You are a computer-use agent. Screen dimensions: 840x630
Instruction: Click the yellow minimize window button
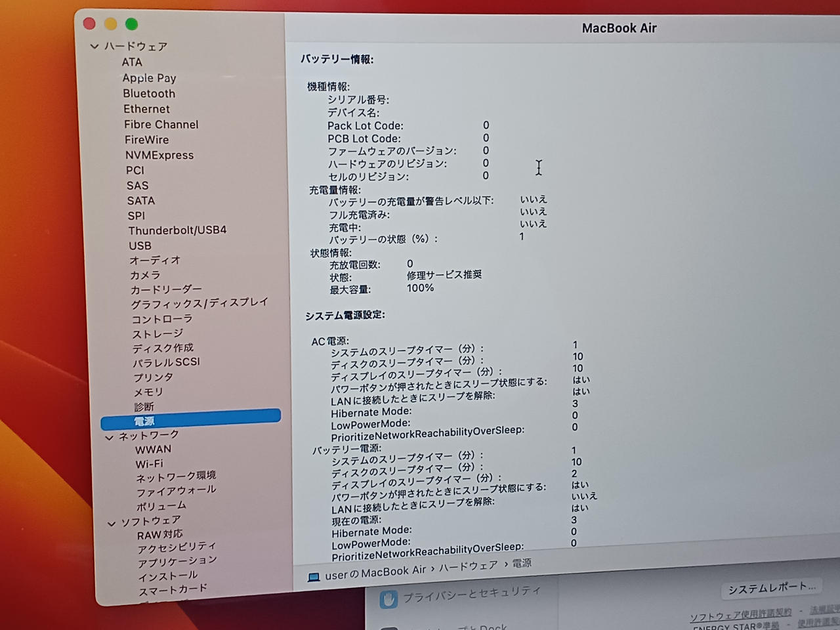pyautogui.click(x=111, y=24)
